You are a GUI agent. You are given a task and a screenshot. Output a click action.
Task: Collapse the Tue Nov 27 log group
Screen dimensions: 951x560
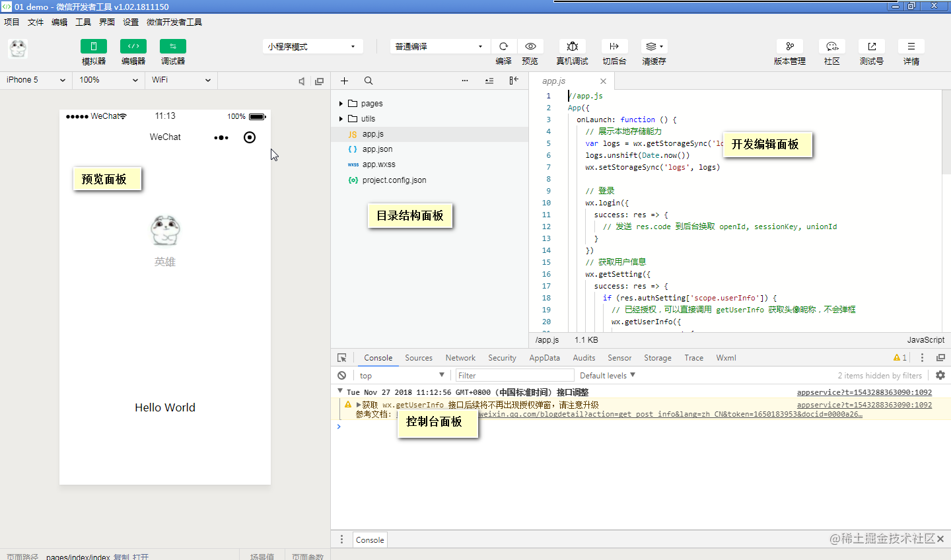[x=339, y=392]
